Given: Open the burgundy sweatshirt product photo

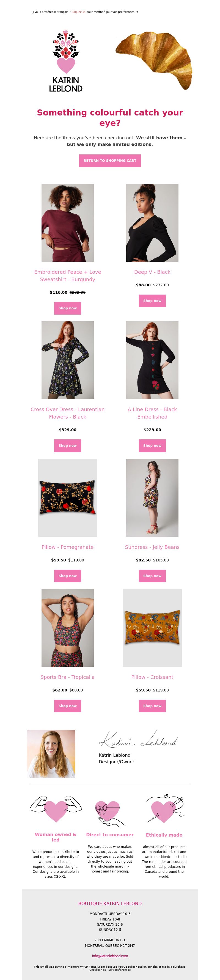Looking at the screenshot, I should (67, 222).
